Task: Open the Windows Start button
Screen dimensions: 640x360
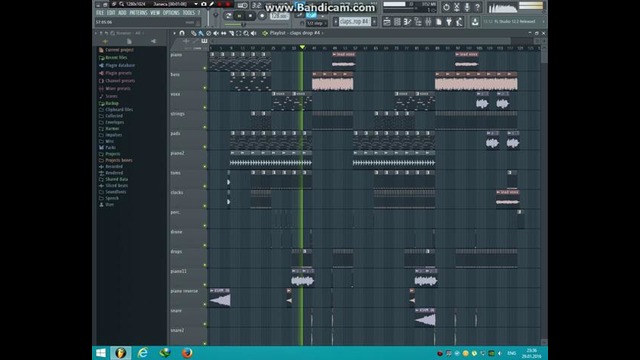Action: click(x=101, y=353)
